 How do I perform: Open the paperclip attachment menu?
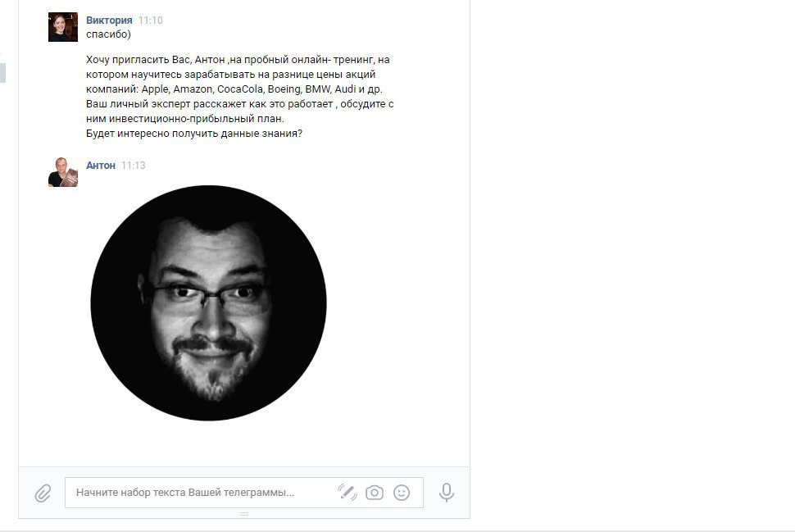tap(43, 493)
